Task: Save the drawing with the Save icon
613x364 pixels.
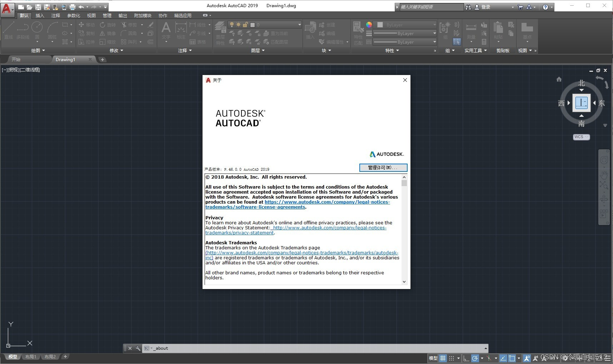Action: pyautogui.click(x=38, y=7)
